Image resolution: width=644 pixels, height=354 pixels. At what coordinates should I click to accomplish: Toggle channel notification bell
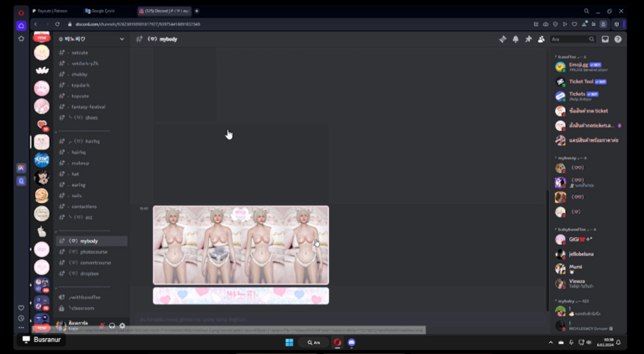pyautogui.click(x=516, y=39)
